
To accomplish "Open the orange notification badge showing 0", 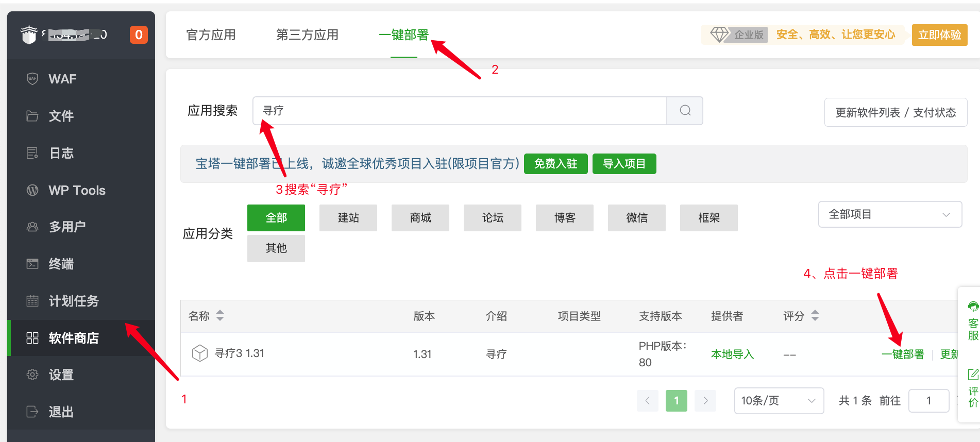I will pos(139,35).
